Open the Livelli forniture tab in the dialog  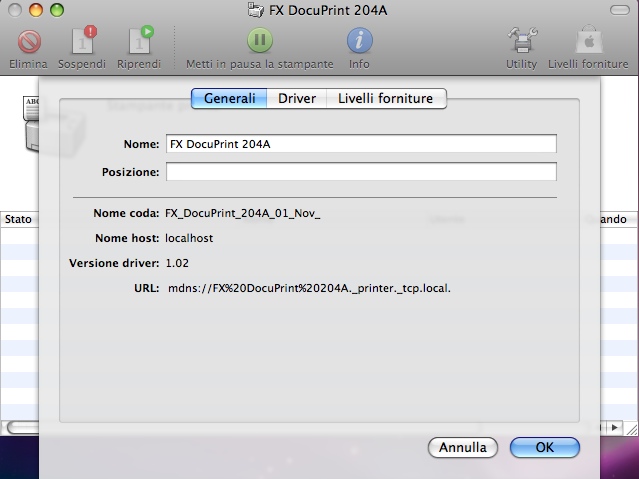point(386,98)
